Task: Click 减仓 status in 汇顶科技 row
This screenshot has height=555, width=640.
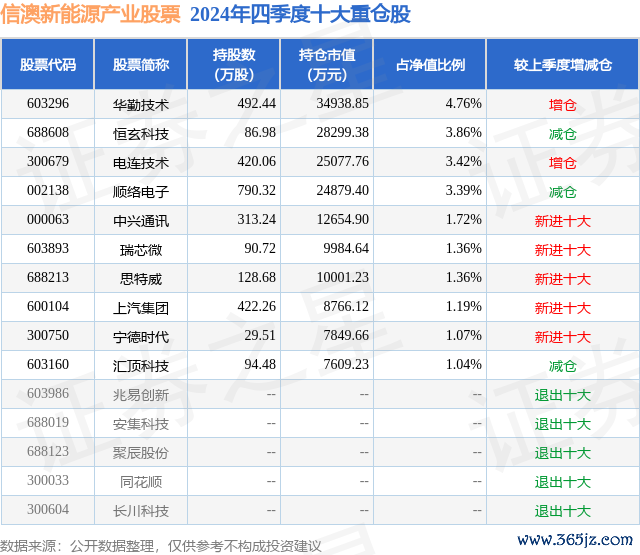Action: click(563, 366)
